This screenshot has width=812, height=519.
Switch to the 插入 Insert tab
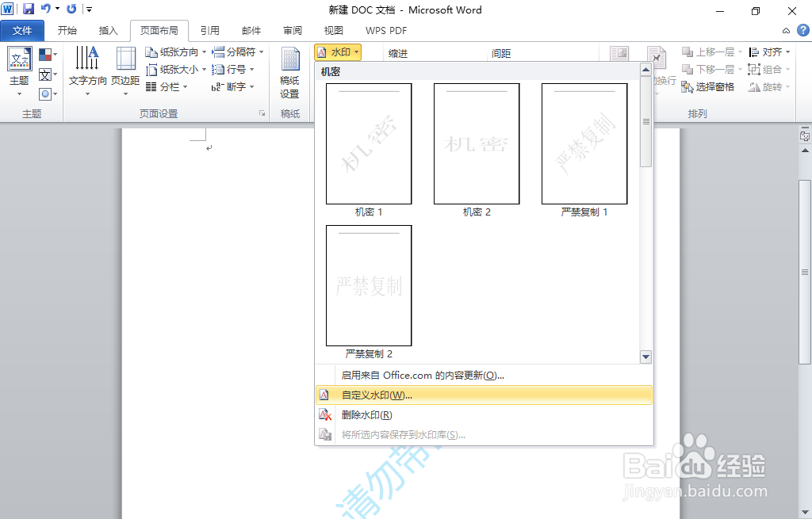click(108, 31)
